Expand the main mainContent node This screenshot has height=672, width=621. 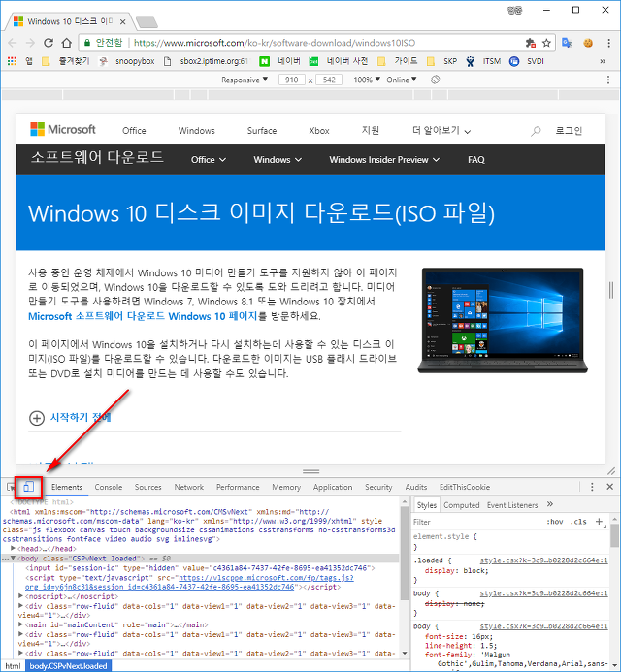tap(20, 624)
